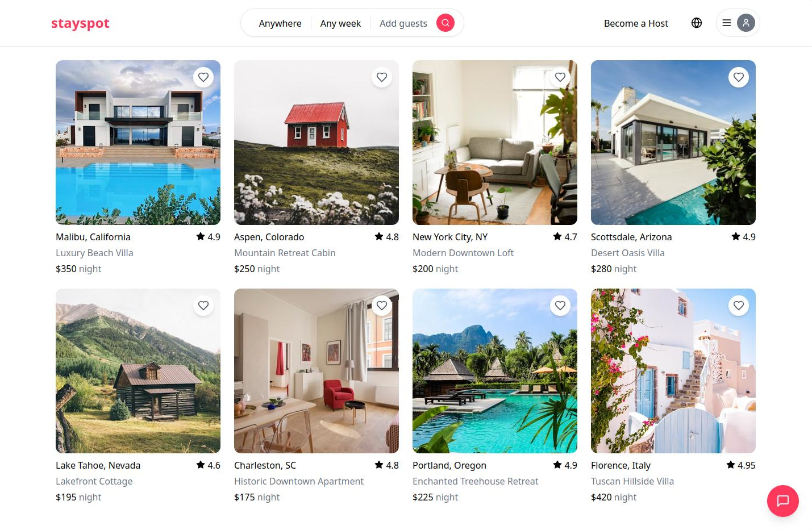812x530 pixels.
Task: Click the Become a Host link
Action: coord(636,23)
